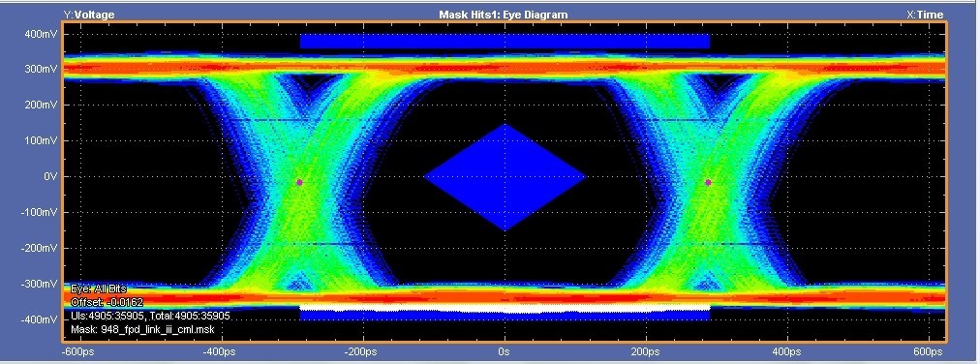Click the 0V voltage axis label

[x=50, y=177]
